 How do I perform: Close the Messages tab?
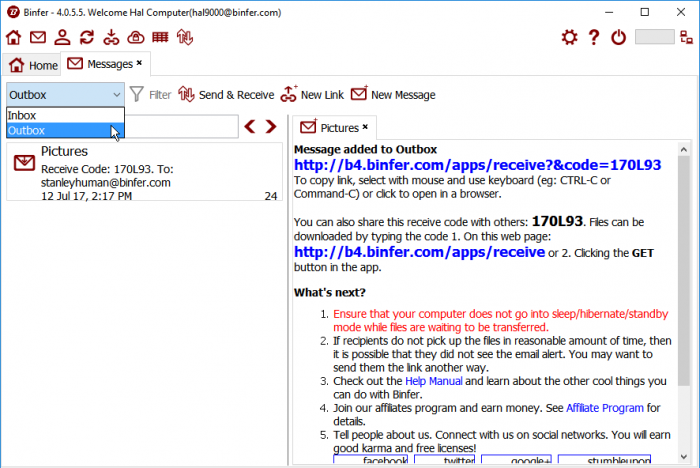[x=139, y=63]
